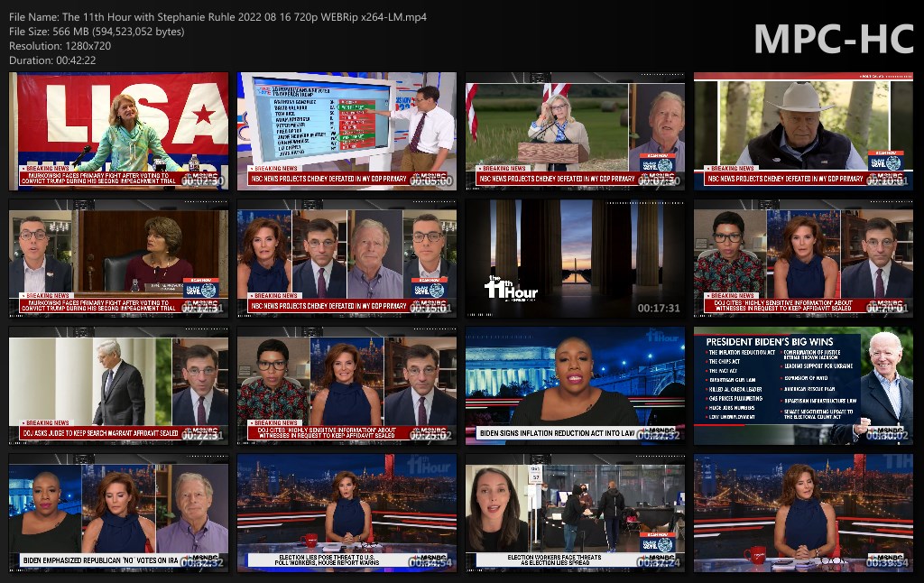Click the DOJ search warrant affidavit thumbnail

click(118, 385)
